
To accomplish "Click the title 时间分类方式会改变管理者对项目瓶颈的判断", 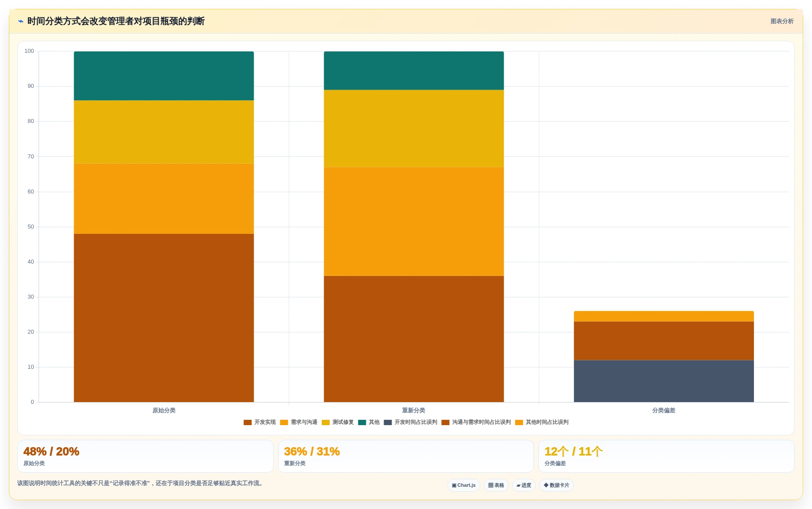I will (x=116, y=21).
